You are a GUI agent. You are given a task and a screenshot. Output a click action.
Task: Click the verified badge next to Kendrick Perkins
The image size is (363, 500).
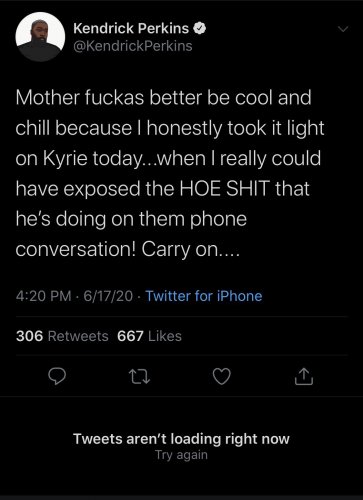(x=200, y=28)
